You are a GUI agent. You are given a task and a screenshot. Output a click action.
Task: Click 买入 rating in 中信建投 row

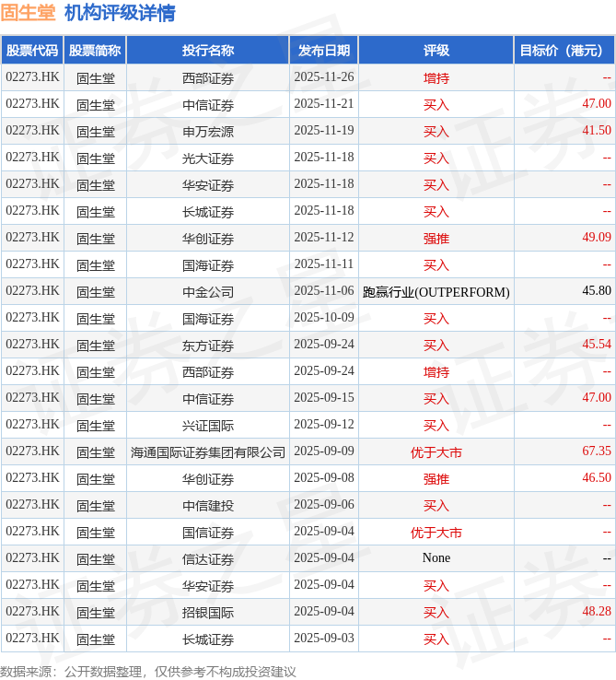(x=436, y=506)
